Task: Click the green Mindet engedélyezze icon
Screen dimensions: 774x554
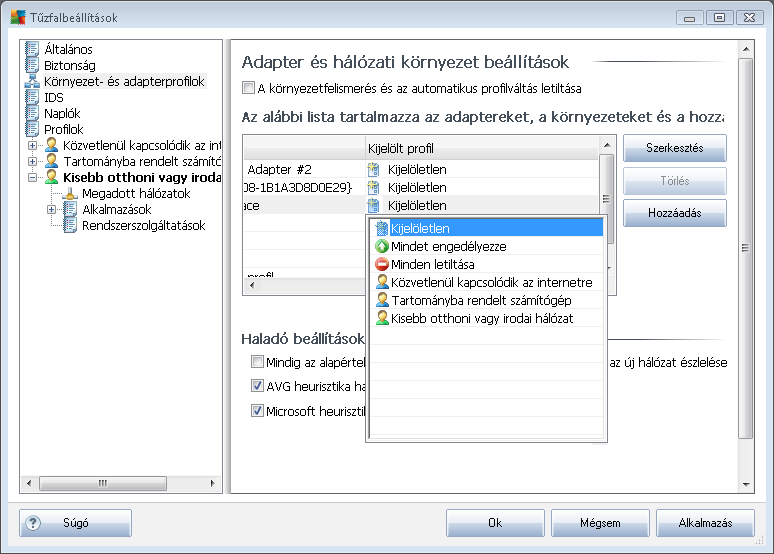Action: click(382, 246)
